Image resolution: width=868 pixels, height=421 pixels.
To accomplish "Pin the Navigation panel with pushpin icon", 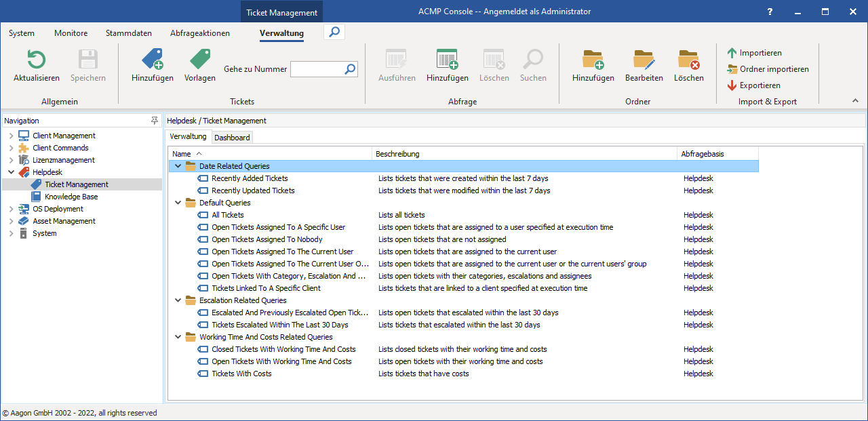I will (155, 121).
